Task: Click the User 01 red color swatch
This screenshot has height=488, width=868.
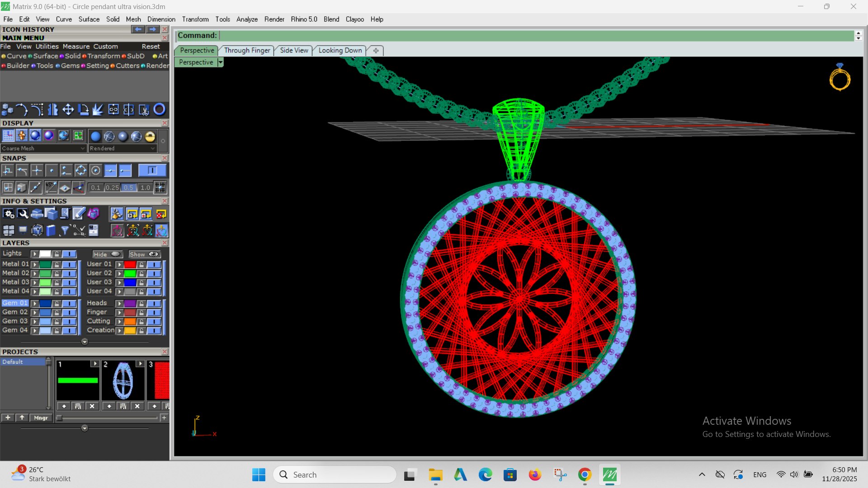Action: point(130,264)
